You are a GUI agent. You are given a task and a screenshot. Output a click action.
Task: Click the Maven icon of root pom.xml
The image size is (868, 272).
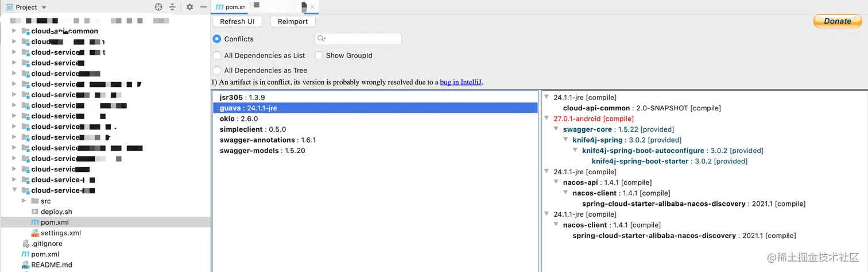pyautogui.click(x=25, y=254)
